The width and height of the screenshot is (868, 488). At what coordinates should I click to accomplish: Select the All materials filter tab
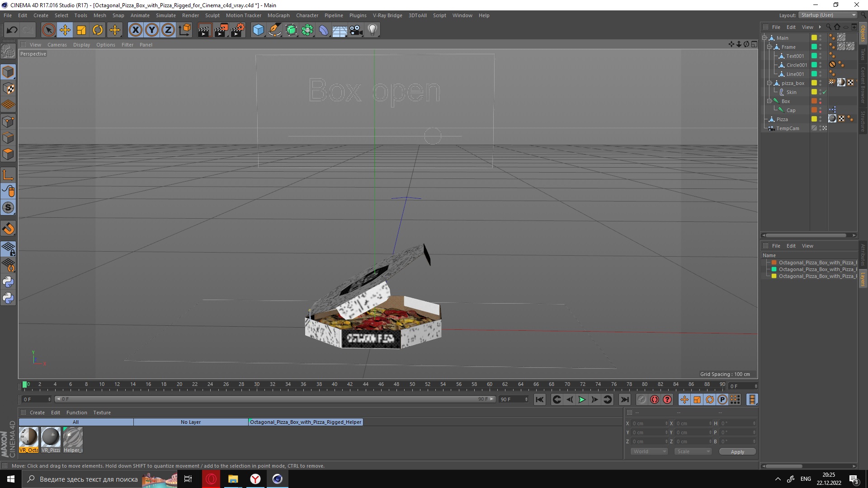coord(76,422)
